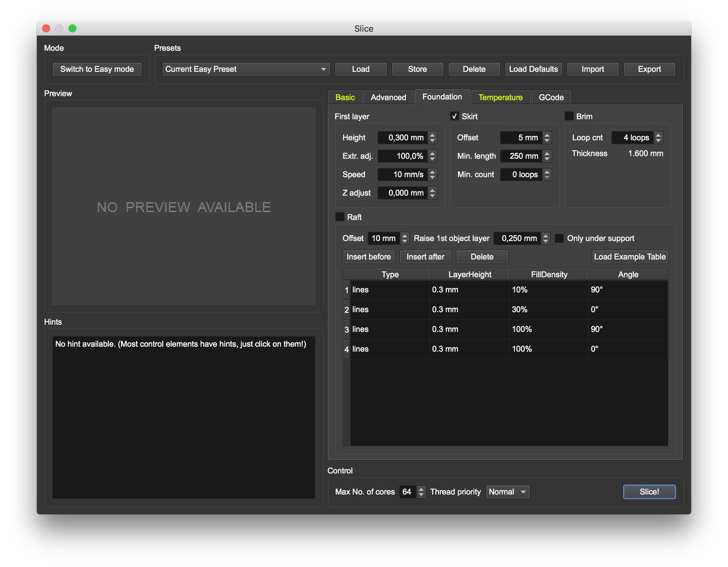Click the First layer Height field
This screenshot has height=567, width=728.
click(403, 137)
